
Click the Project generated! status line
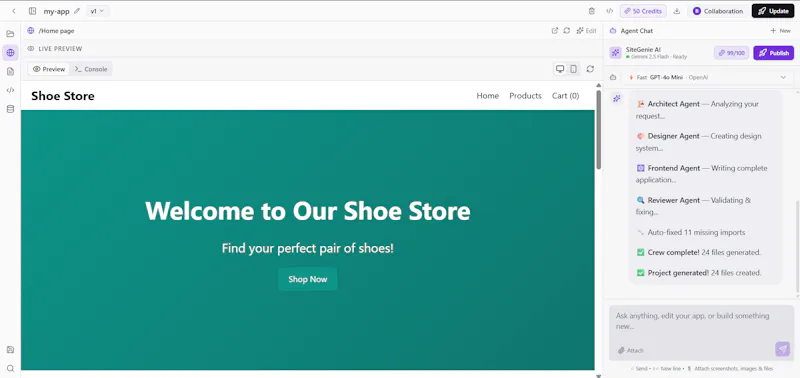coord(698,273)
